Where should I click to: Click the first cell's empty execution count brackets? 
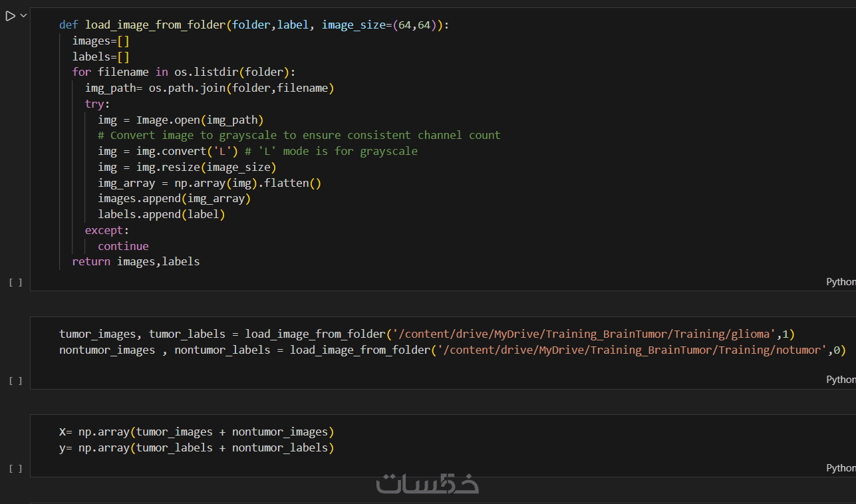pos(15,283)
